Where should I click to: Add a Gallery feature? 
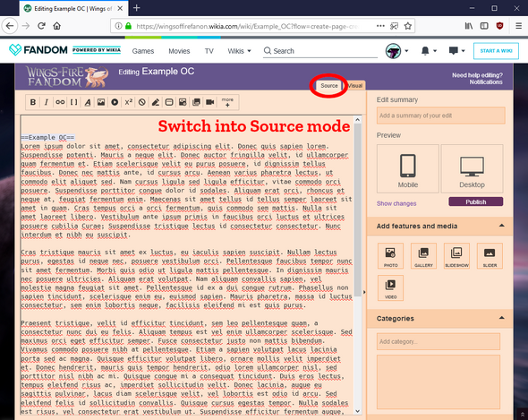point(423,256)
